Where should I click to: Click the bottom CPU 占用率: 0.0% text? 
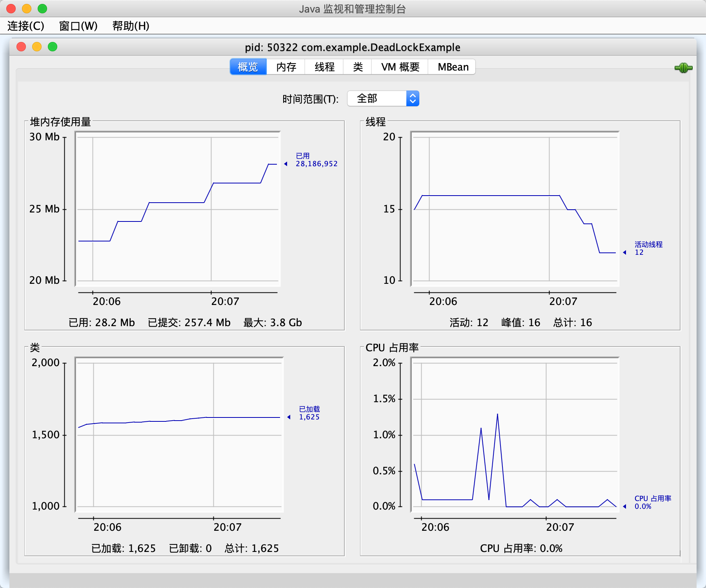pyautogui.click(x=521, y=548)
